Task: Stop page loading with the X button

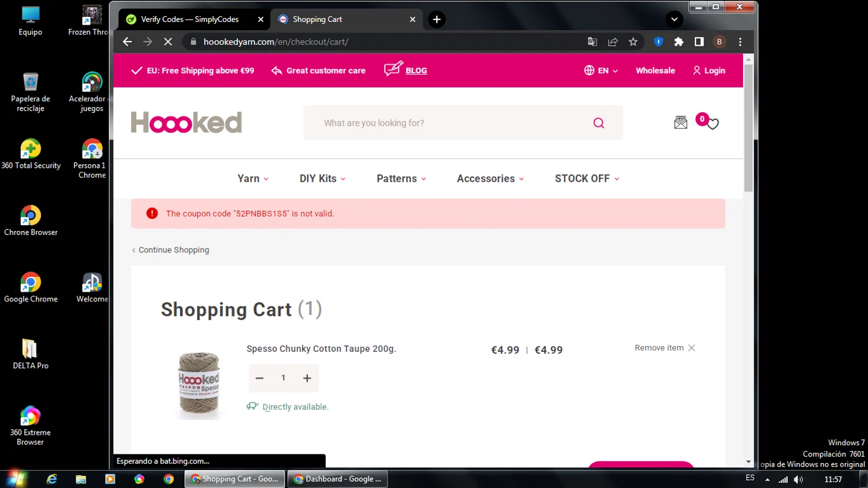Action: (x=168, y=42)
